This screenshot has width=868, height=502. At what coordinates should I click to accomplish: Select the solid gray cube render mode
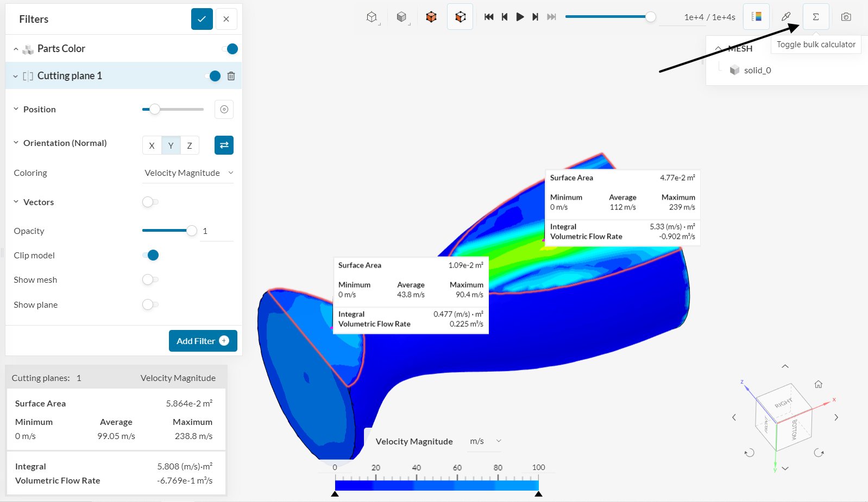pos(401,17)
